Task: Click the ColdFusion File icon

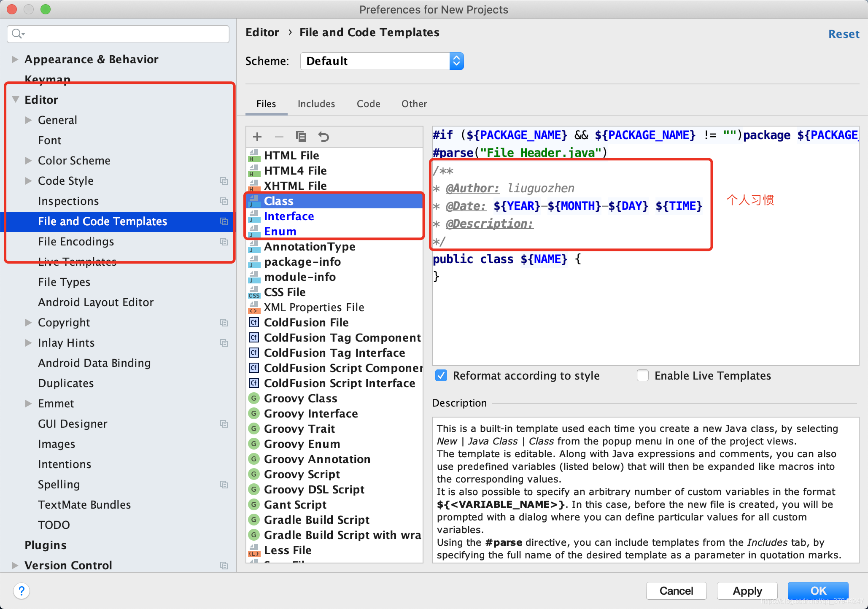Action: (254, 323)
